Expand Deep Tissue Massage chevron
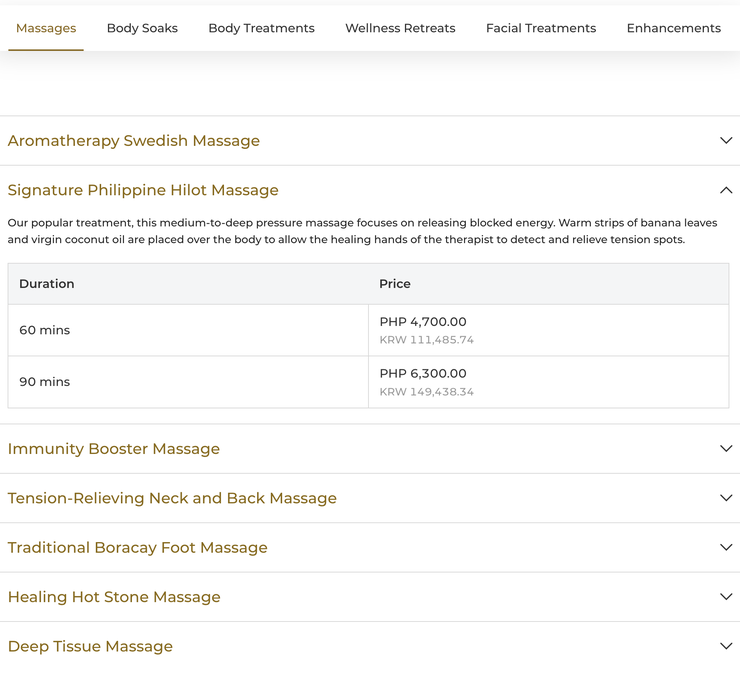 coord(726,646)
